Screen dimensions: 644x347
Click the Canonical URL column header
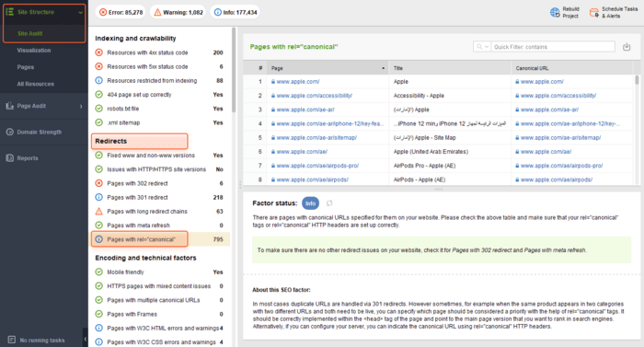[571, 68]
